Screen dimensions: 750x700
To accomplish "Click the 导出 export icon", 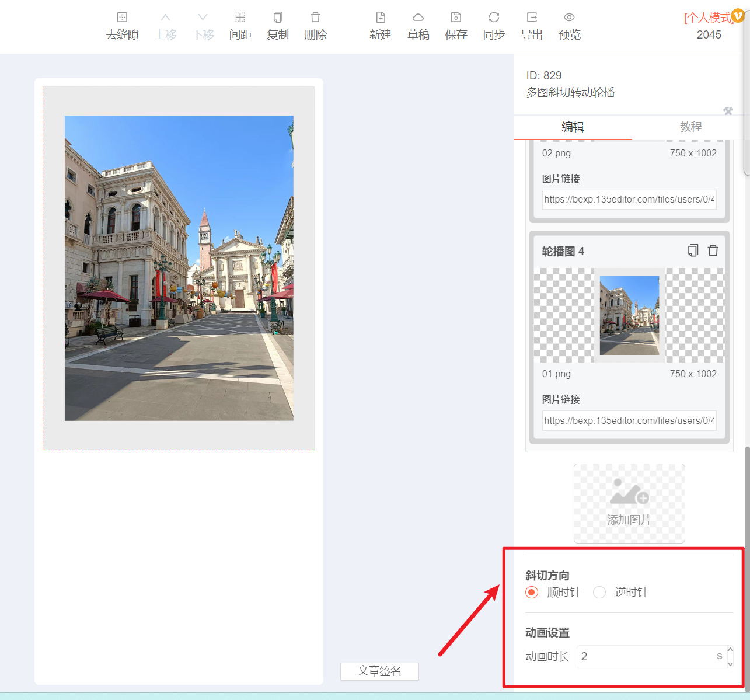I will click(532, 26).
